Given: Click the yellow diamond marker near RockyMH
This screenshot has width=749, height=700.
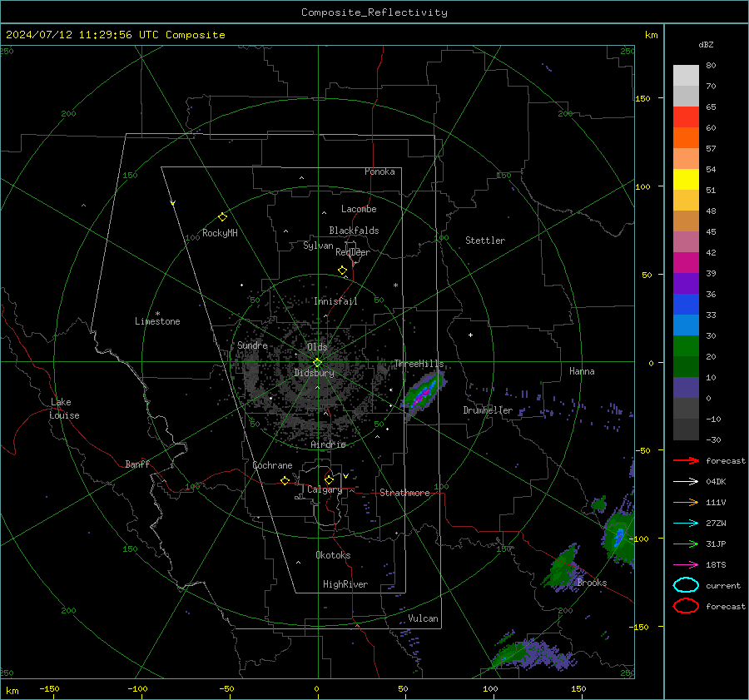Looking at the screenshot, I should tap(222, 217).
